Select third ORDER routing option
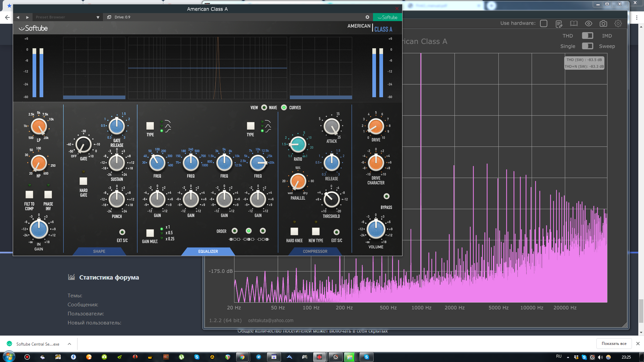The height and width of the screenshot is (362, 644). coord(263,231)
